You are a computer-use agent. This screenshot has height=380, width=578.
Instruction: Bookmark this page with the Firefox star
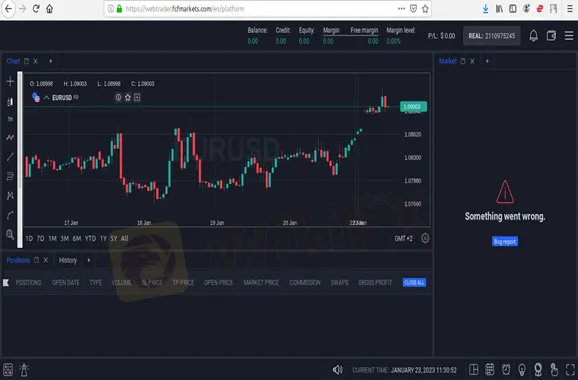click(x=425, y=9)
